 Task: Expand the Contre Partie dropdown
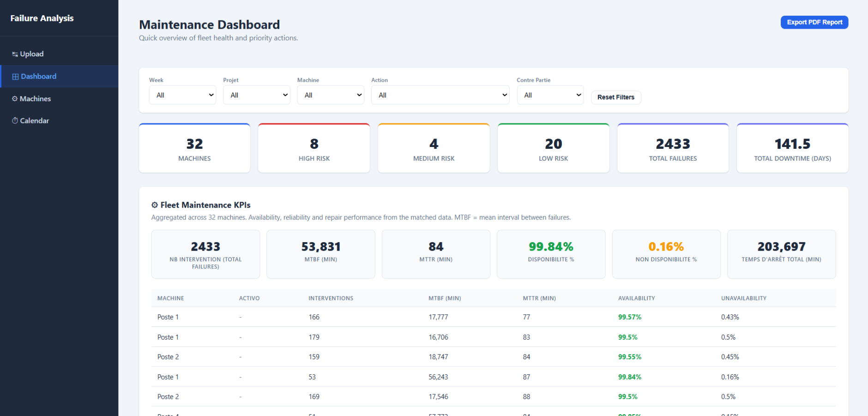(x=550, y=95)
